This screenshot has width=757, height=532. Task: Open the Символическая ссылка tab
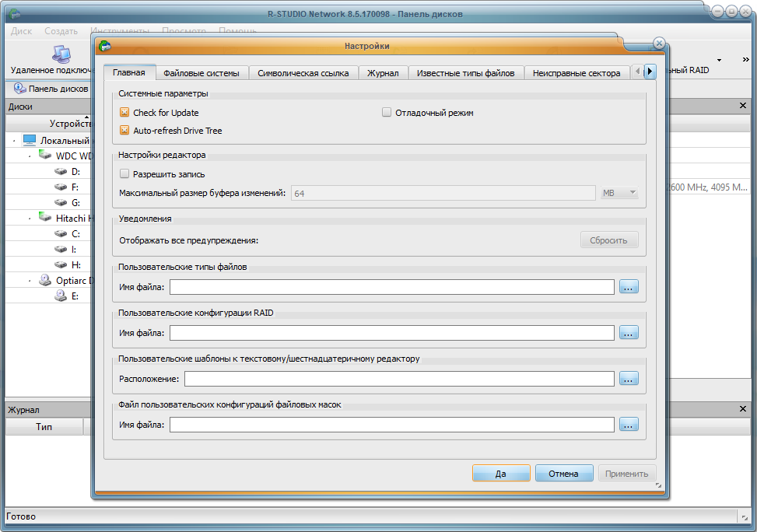tap(303, 73)
